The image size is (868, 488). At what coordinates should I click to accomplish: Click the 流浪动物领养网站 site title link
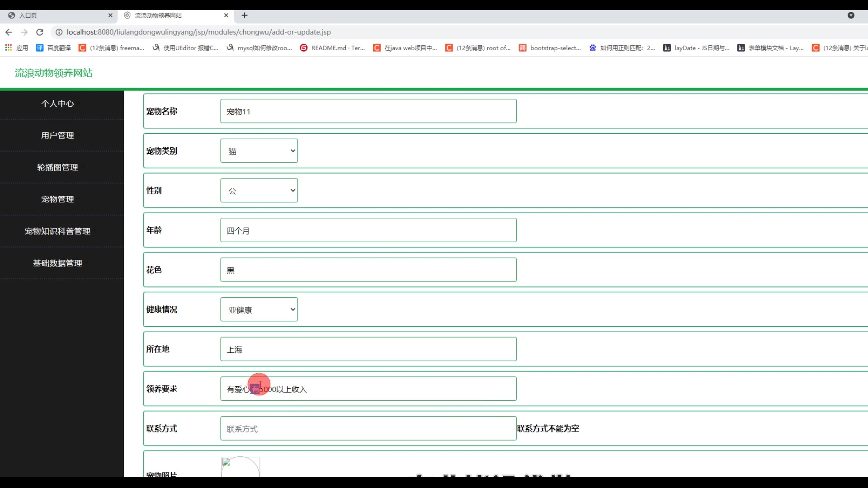(x=54, y=73)
